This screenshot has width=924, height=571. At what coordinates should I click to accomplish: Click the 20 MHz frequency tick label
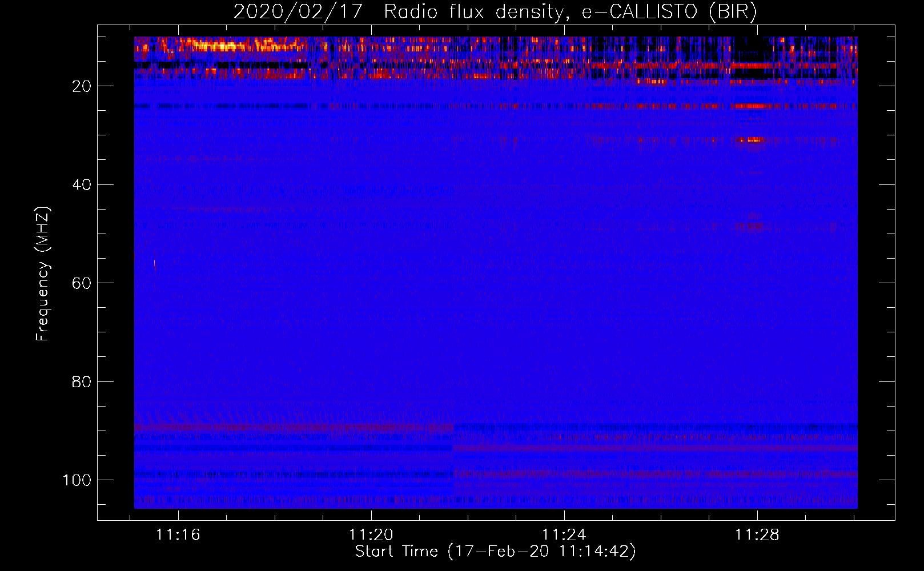pyautogui.click(x=82, y=86)
